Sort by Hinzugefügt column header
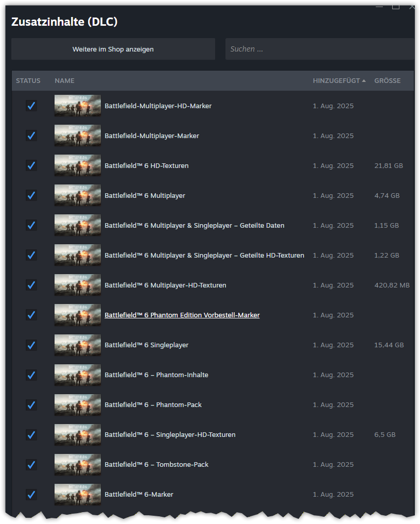 339,81
